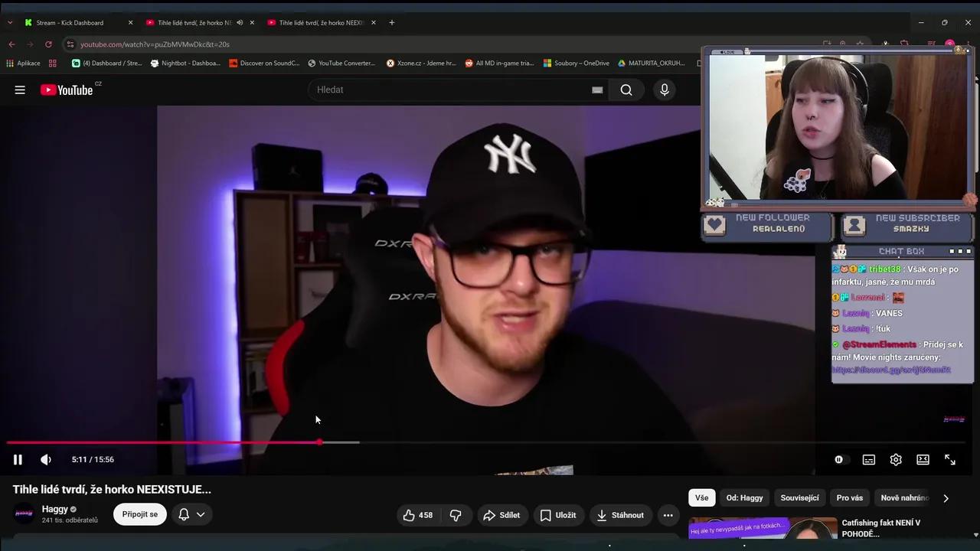Open player settings gear
Screen dimensions: 980x551
click(x=896, y=459)
